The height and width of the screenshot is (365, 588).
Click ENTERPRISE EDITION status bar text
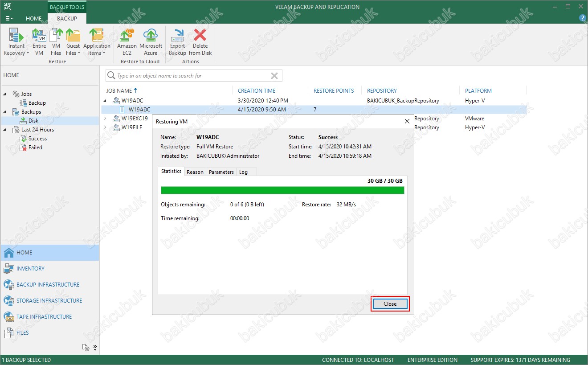click(x=433, y=360)
